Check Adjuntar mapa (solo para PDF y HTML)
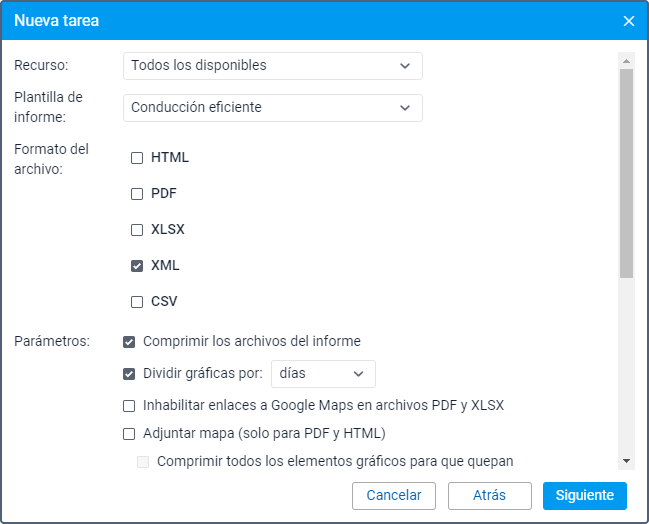 (x=129, y=434)
